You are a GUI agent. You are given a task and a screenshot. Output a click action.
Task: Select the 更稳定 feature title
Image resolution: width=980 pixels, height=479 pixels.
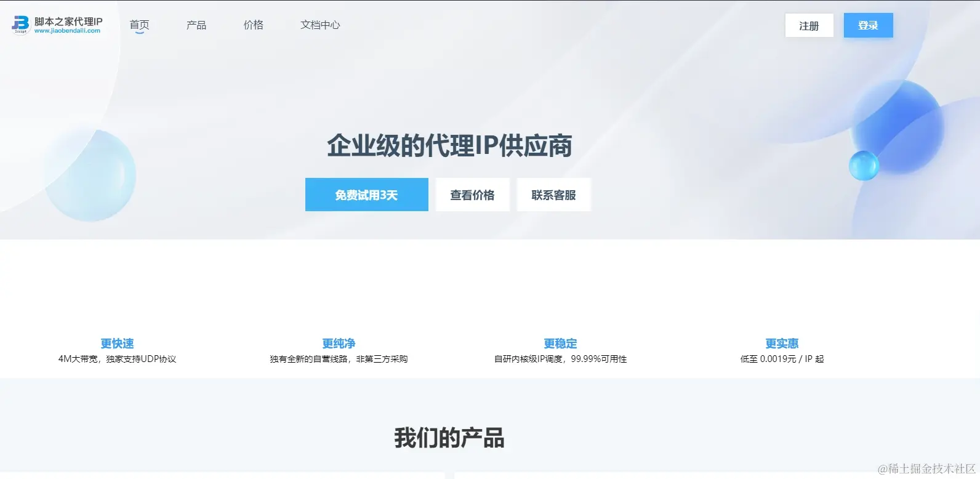[560, 344]
